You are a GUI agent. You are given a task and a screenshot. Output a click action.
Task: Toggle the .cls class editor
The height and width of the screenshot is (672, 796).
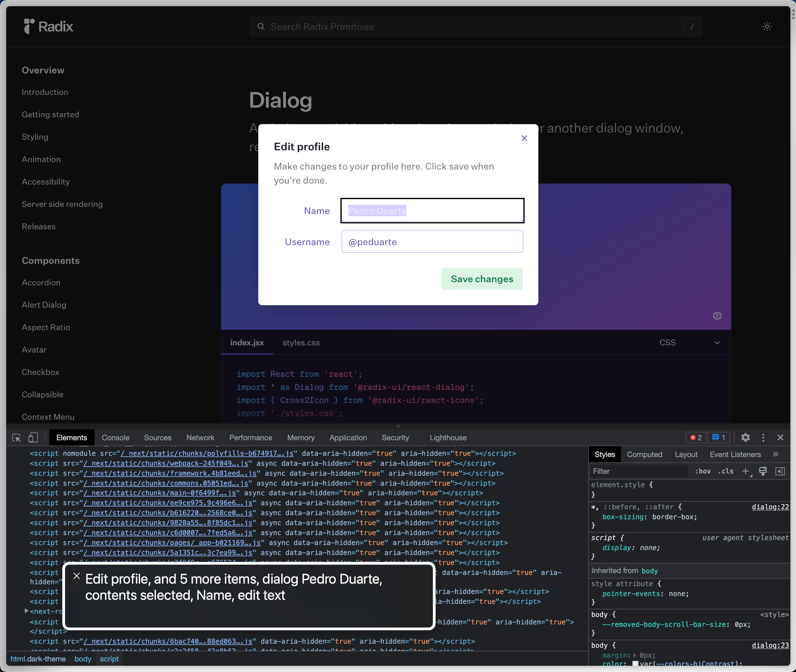(725, 471)
